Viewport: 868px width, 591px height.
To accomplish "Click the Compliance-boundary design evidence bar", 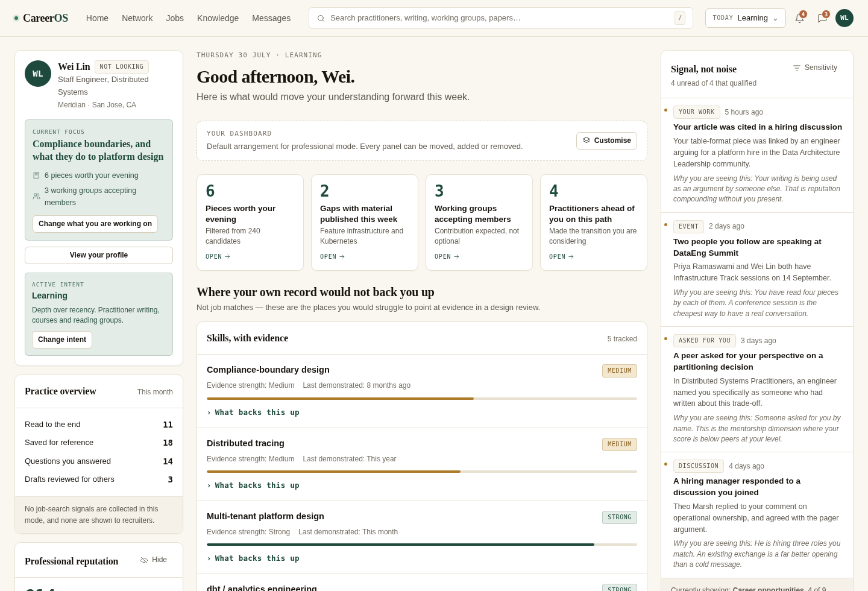I will (422, 399).
